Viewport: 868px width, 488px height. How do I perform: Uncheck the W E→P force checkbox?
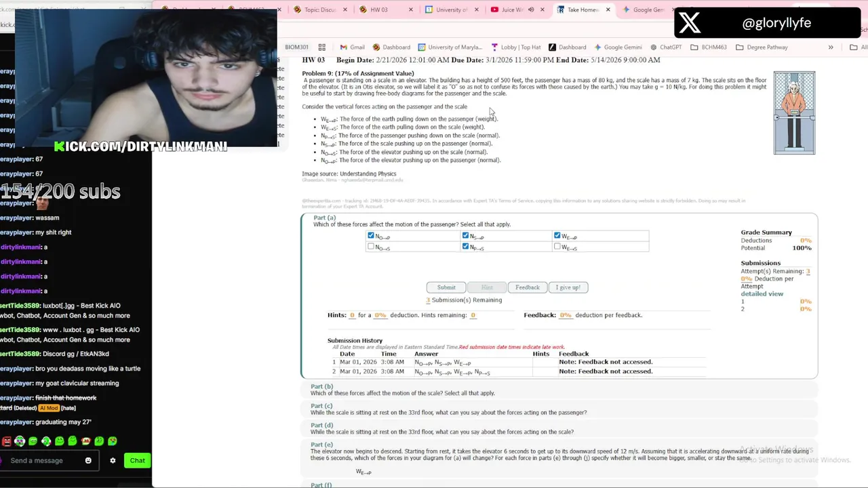point(557,236)
